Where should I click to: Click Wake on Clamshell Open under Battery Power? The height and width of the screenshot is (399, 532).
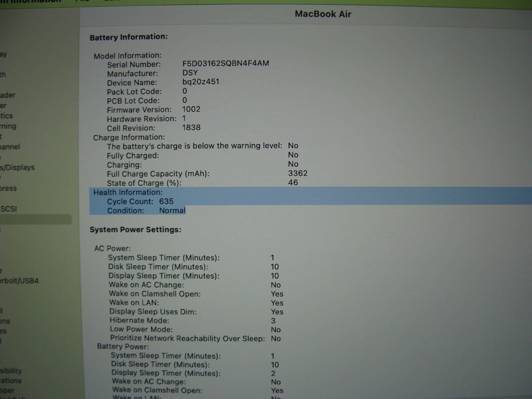click(157, 390)
